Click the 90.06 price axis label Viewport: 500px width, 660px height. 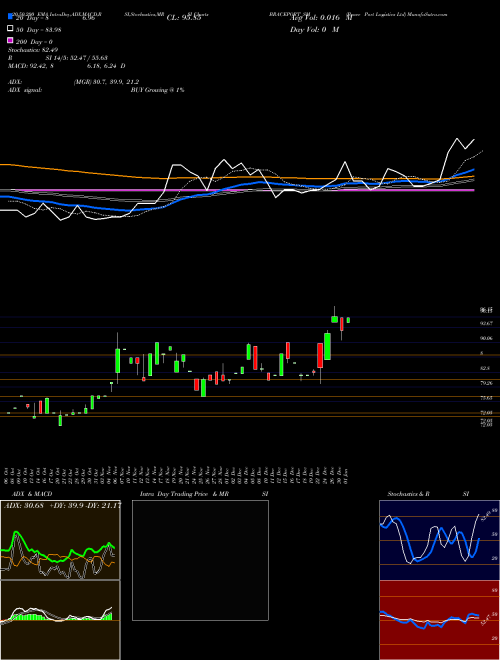486,338
